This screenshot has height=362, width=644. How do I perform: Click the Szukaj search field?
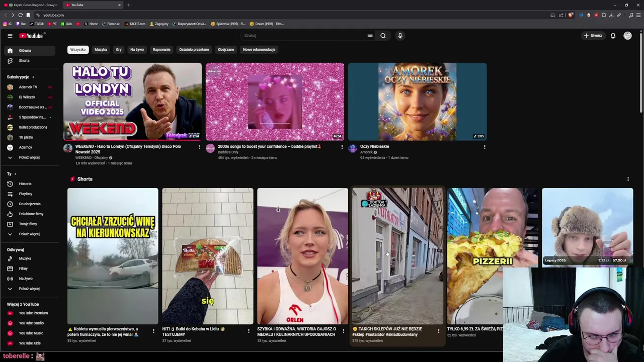coord(304,36)
